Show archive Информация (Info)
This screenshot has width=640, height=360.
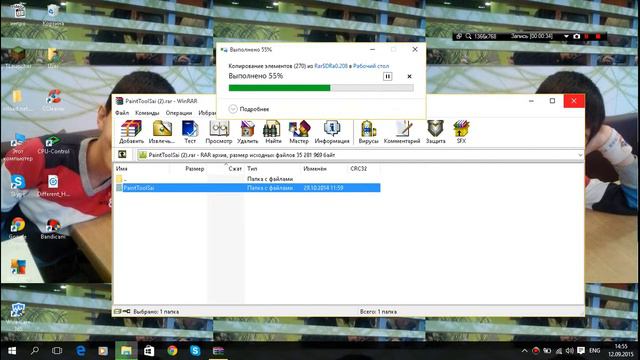[x=332, y=132]
